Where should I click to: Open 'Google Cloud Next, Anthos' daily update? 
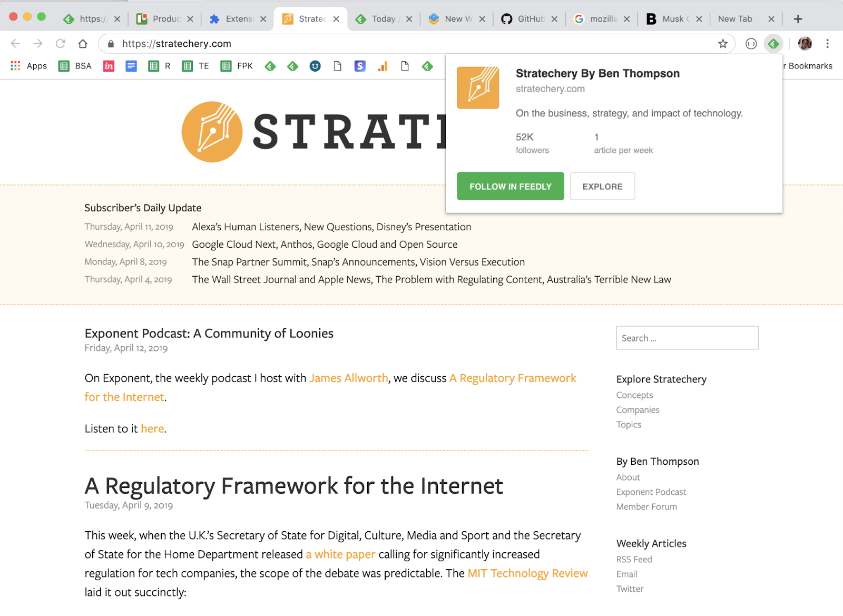[325, 244]
